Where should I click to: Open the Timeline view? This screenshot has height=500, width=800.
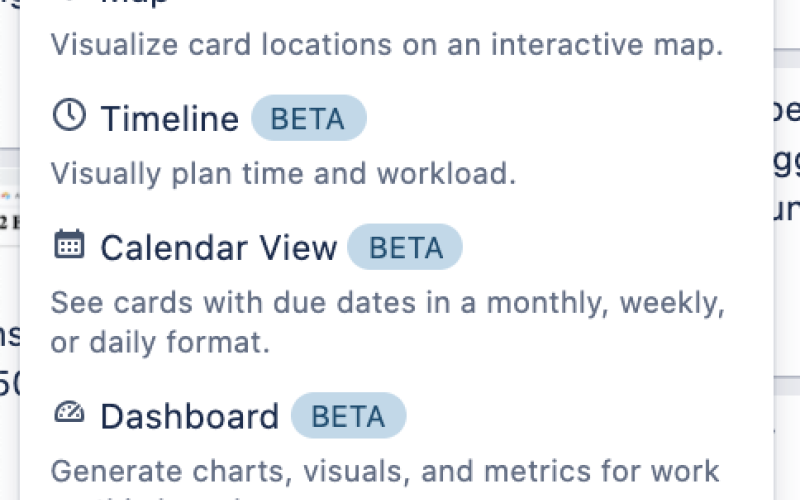(169, 118)
